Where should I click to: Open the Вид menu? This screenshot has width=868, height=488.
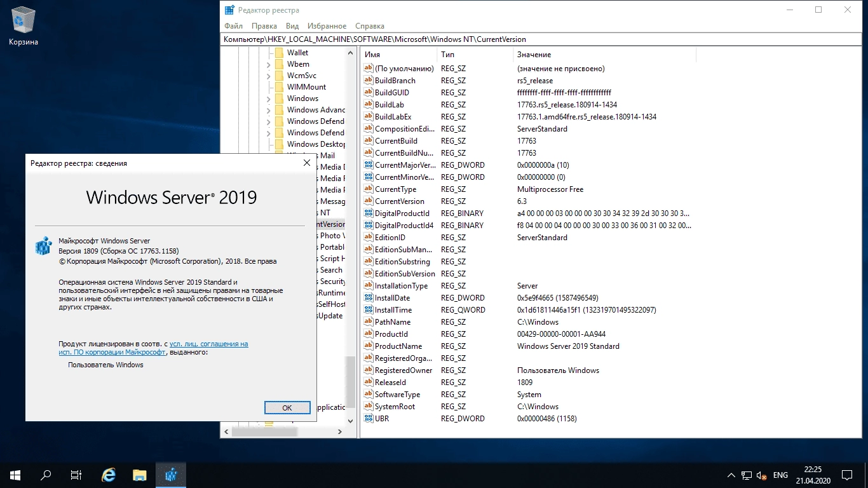(292, 26)
